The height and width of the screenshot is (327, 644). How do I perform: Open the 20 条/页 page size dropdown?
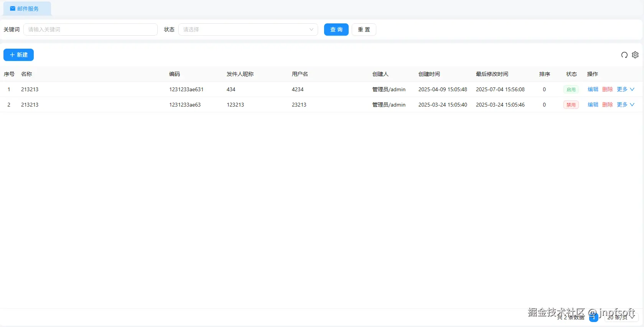(621, 317)
